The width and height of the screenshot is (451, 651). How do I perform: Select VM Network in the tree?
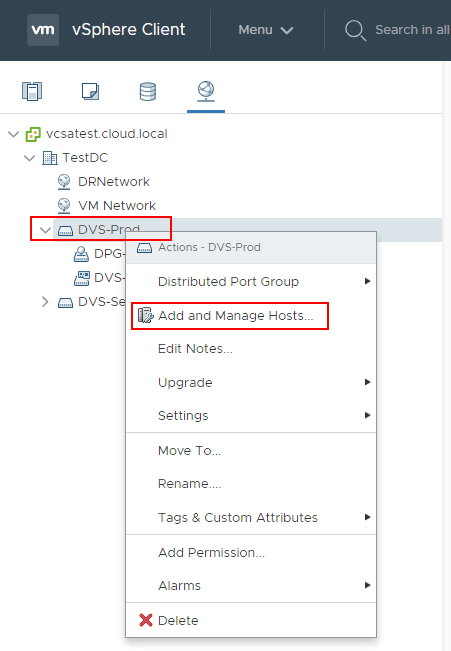click(x=117, y=206)
